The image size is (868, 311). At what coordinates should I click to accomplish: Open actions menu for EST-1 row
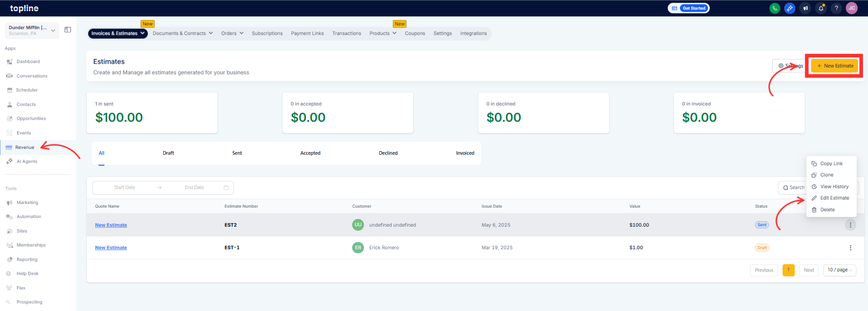coord(850,248)
